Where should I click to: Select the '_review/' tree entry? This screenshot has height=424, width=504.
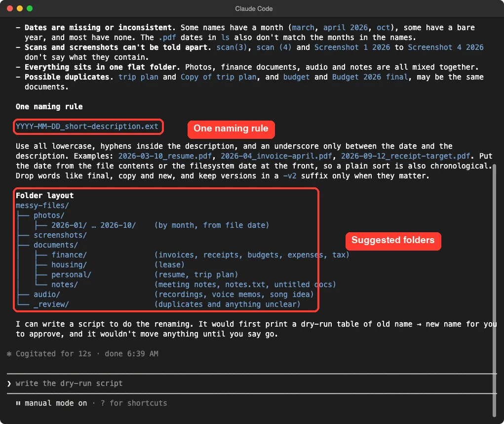click(x=51, y=304)
